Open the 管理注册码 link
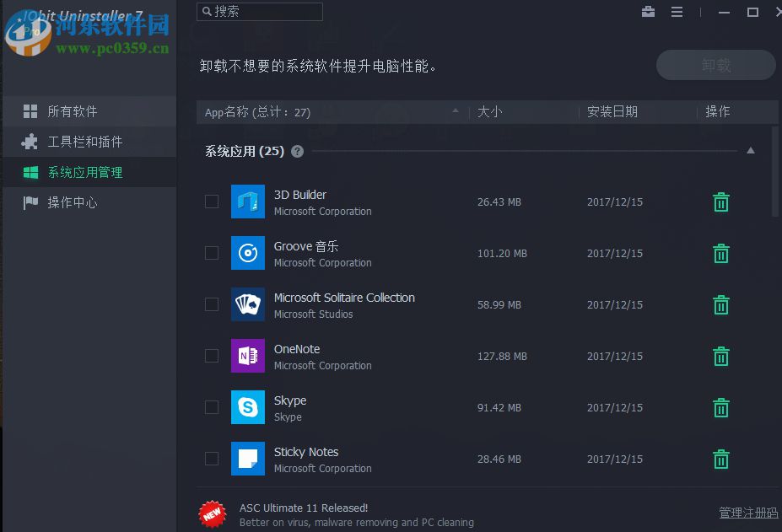 pyautogui.click(x=747, y=512)
